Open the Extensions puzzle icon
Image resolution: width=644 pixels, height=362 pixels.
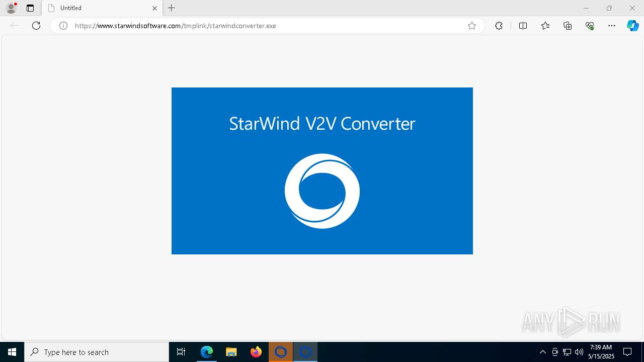(499, 26)
